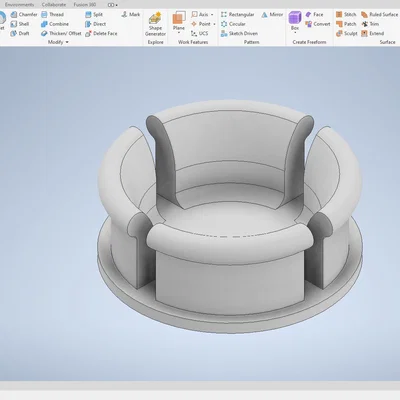Image resolution: width=400 pixels, height=400 pixels.
Task: Create a UCS
Action: [199, 33]
